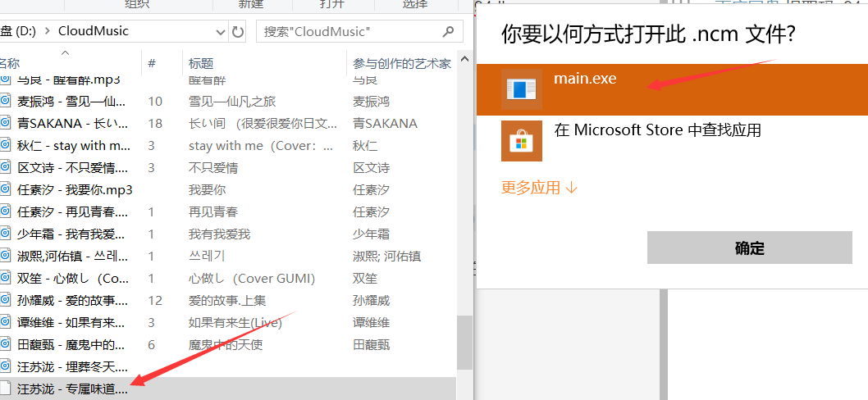Select file name 汪苏泷 - 埋葬冬天
The width and height of the screenshot is (868, 400).
[72, 366]
